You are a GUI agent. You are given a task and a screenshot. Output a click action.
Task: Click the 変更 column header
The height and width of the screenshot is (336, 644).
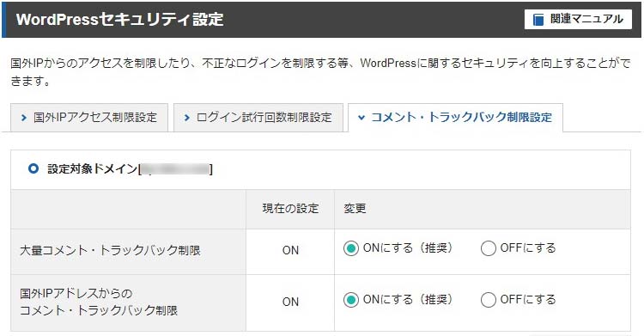click(x=355, y=209)
